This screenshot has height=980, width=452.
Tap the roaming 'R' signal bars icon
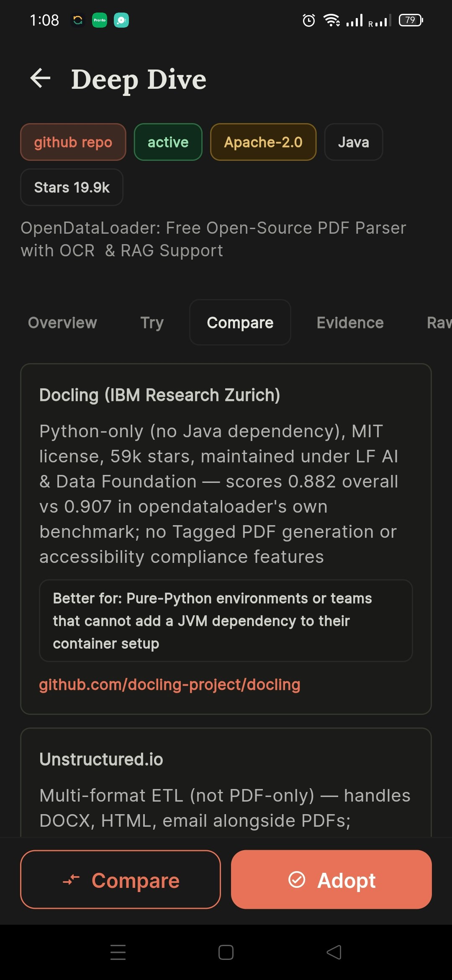click(380, 20)
